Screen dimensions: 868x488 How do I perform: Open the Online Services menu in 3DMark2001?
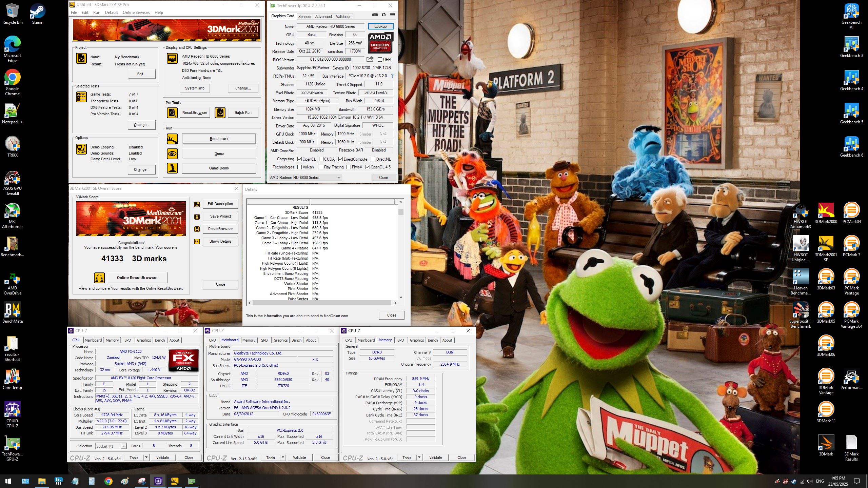click(x=136, y=13)
